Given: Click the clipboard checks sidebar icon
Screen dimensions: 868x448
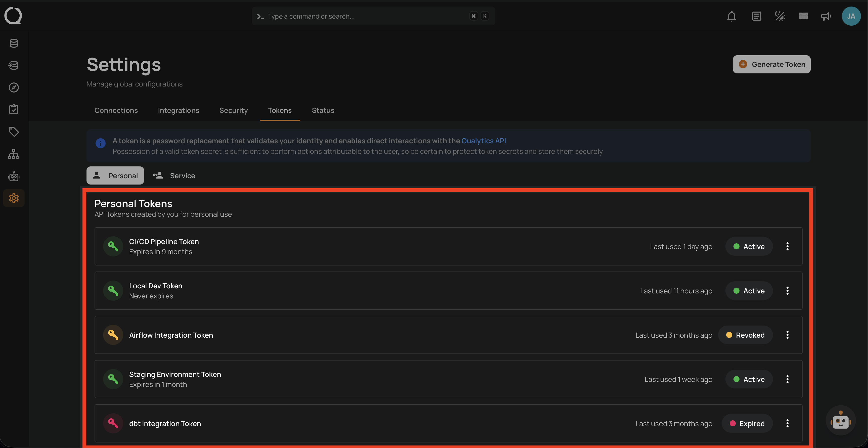Looking at the screenshot, I should click(14, 109).
